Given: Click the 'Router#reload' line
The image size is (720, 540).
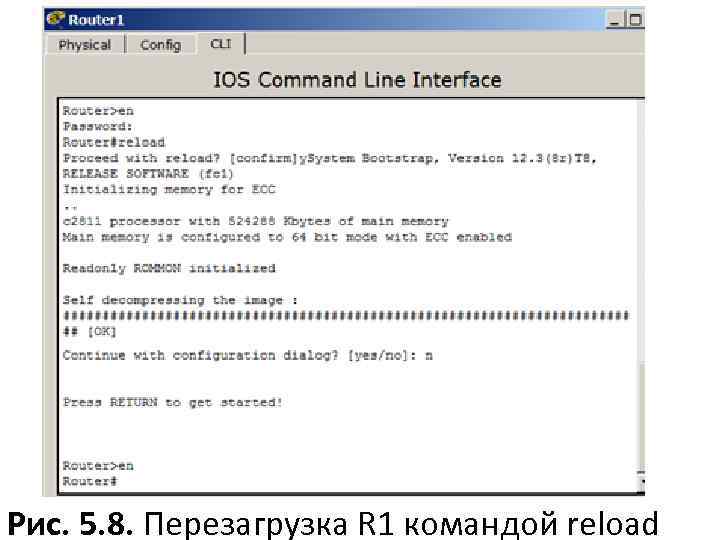Looking at the screenshot, I should tap(114, 142).
